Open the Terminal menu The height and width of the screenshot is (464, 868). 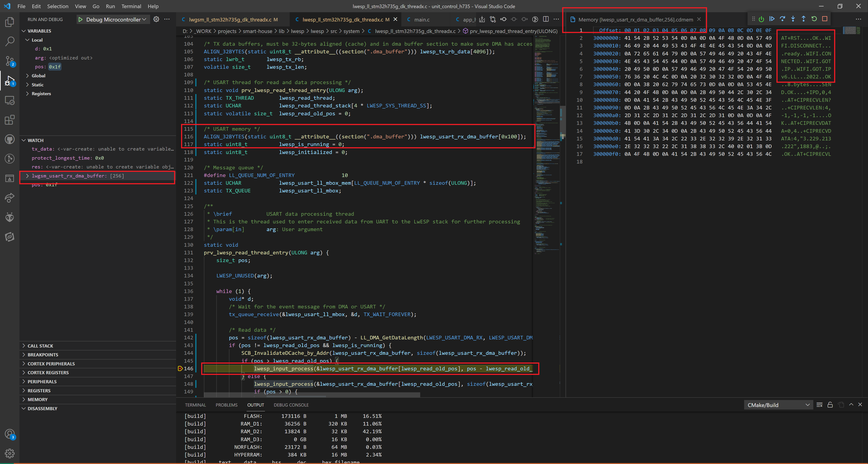tap(131, 6)
